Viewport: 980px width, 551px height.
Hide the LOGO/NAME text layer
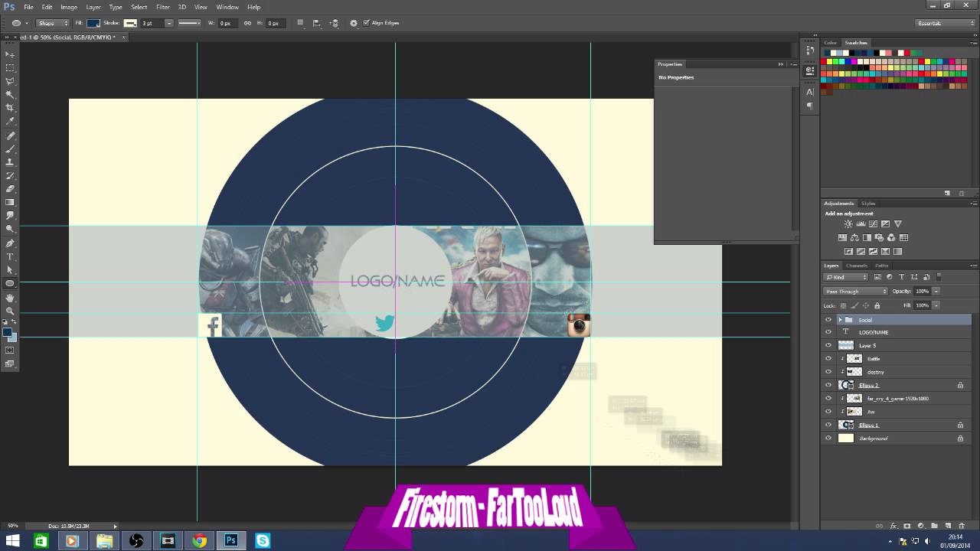point(828,332)
